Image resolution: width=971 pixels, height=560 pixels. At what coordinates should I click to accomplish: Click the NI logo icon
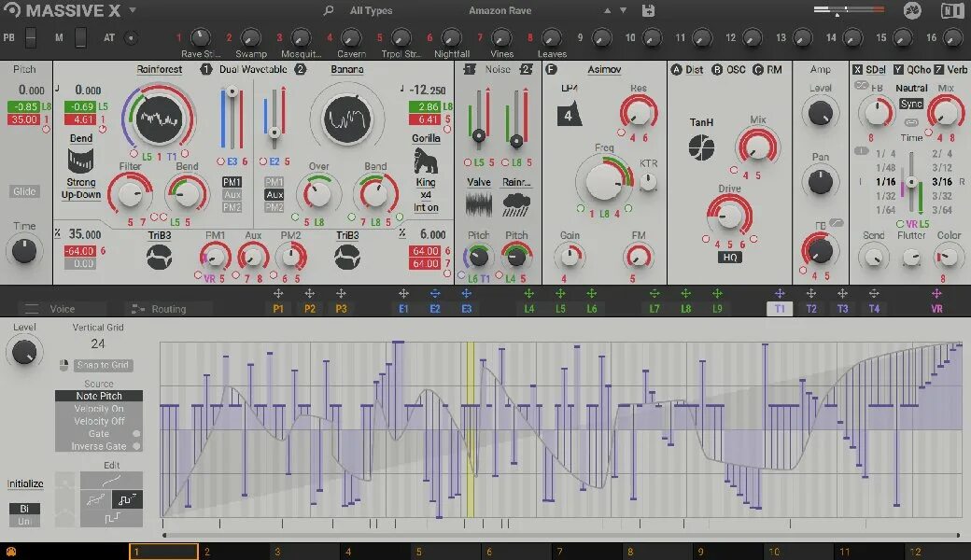coord(951,10)
